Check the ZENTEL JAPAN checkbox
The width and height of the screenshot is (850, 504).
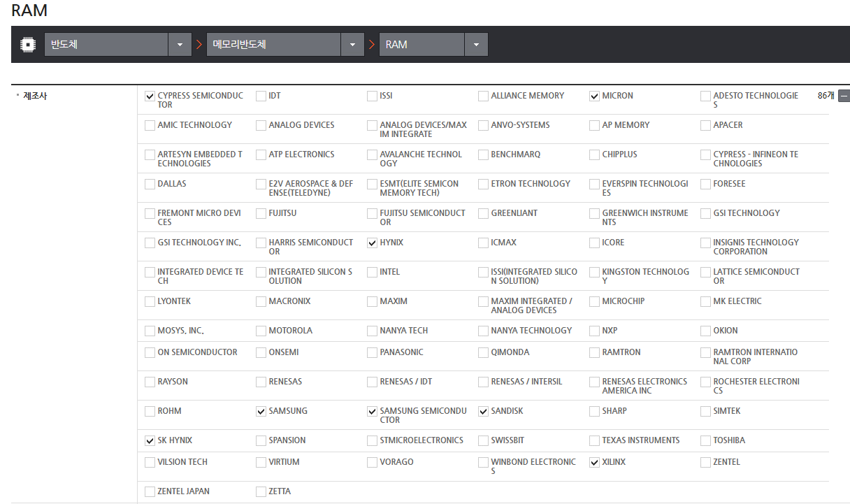(x=150, y=491)
